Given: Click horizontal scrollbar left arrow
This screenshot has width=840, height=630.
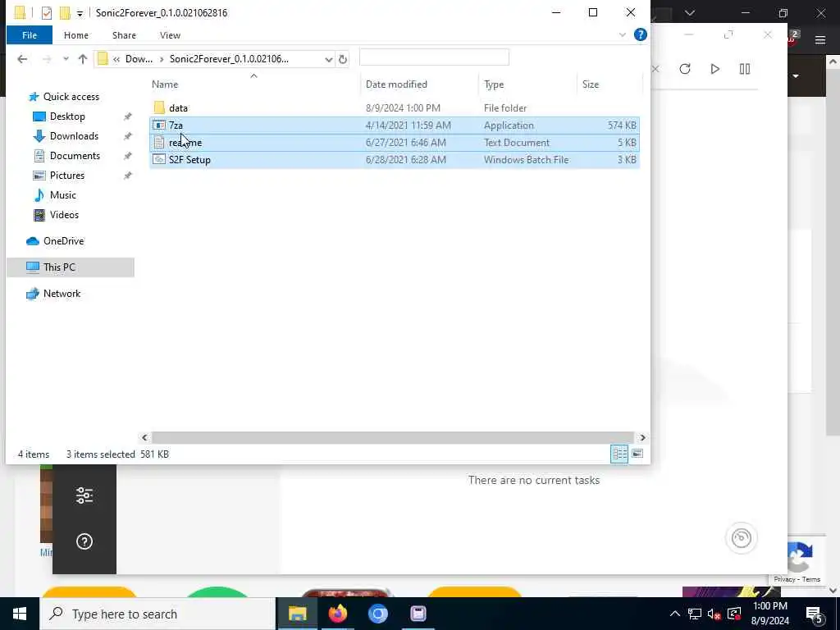Looking at the screenshot, I should pyautogui.click(x=144, y=438).
